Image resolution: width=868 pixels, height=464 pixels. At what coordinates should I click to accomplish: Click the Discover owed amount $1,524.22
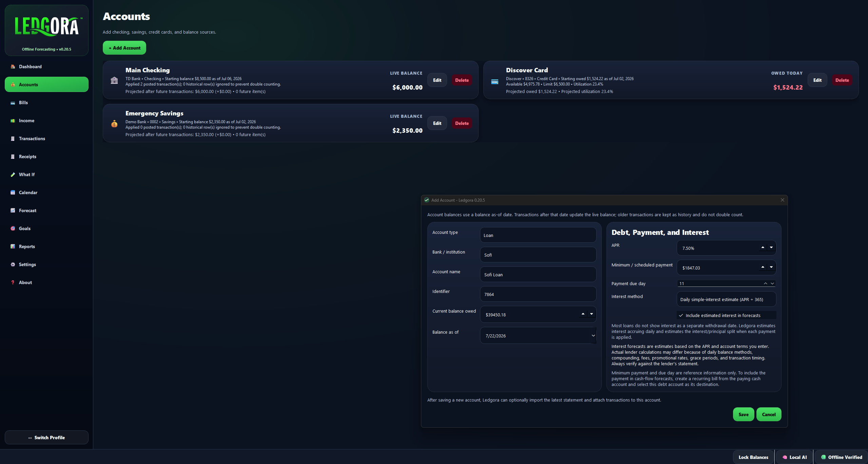pyautogui.click(x=788, y=87)
